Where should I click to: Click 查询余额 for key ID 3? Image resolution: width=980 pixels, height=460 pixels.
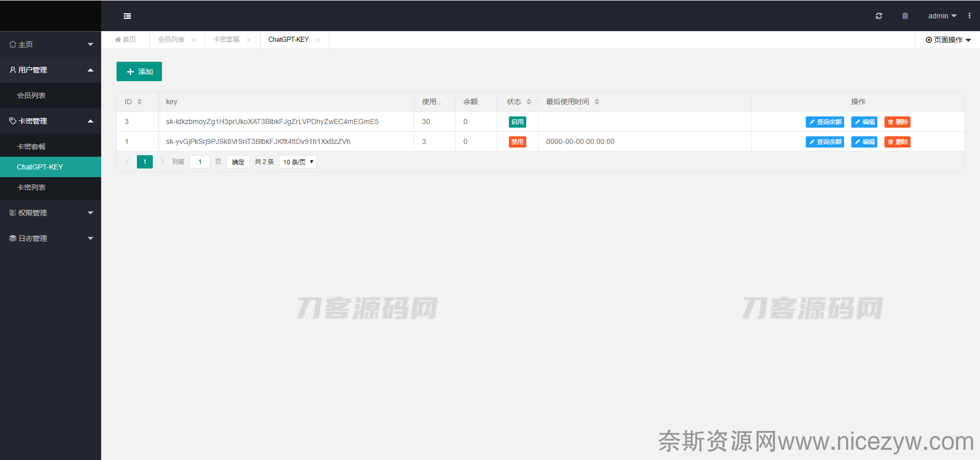825,122
